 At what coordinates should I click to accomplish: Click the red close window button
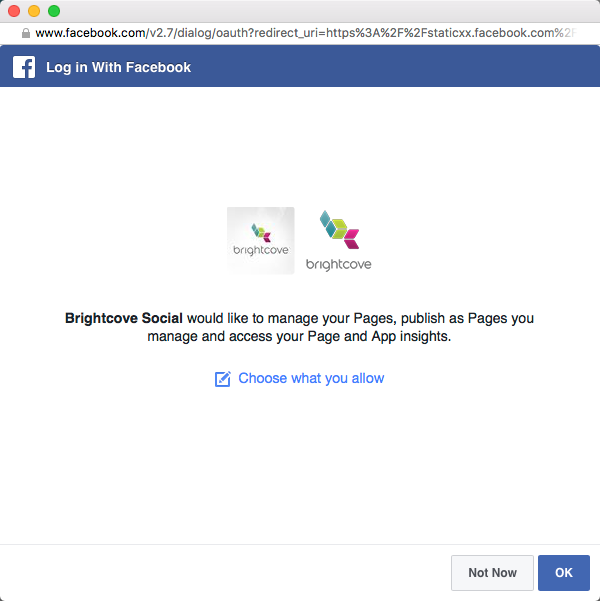coord(14,11)
